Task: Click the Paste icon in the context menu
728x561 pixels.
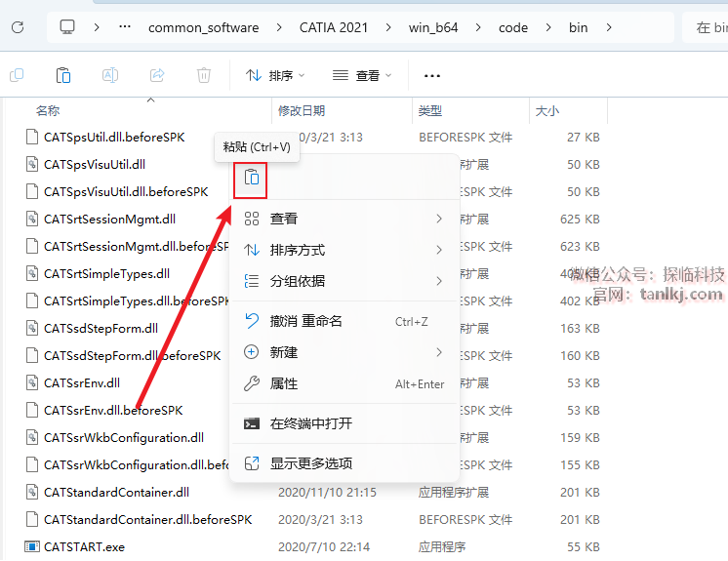Action: [251, 178]
